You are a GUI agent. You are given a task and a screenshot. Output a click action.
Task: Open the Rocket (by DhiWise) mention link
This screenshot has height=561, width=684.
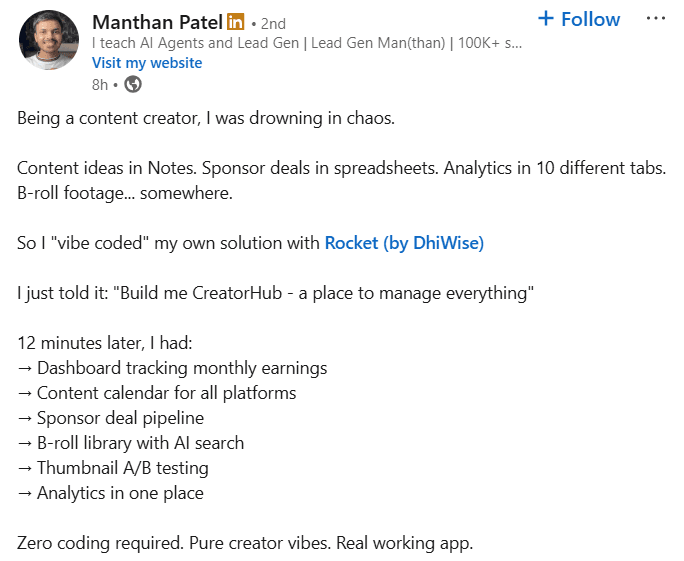[x=404, y=243]
